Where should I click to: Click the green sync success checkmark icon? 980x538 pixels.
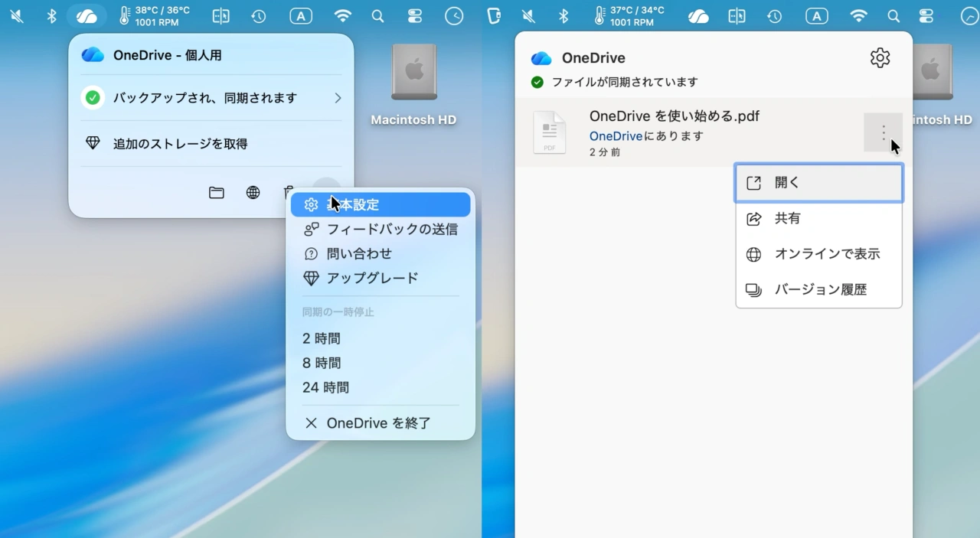[x=92, y=98]
